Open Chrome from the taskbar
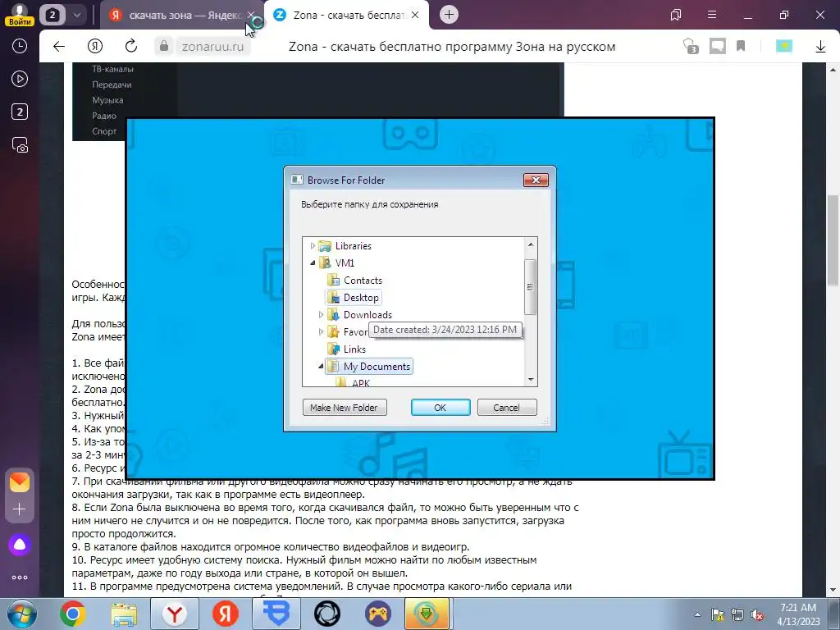Image resolution: width=840 pixels, height=630 pixels. tap(73, 614)
